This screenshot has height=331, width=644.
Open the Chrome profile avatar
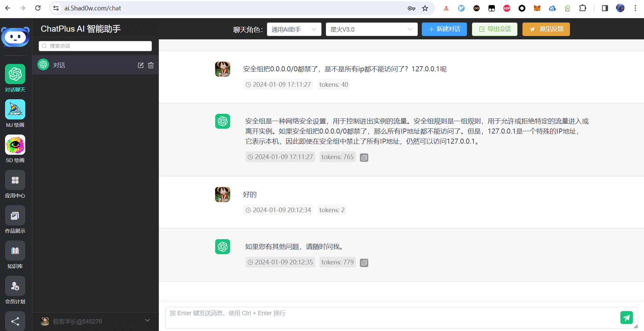(620, 8)
